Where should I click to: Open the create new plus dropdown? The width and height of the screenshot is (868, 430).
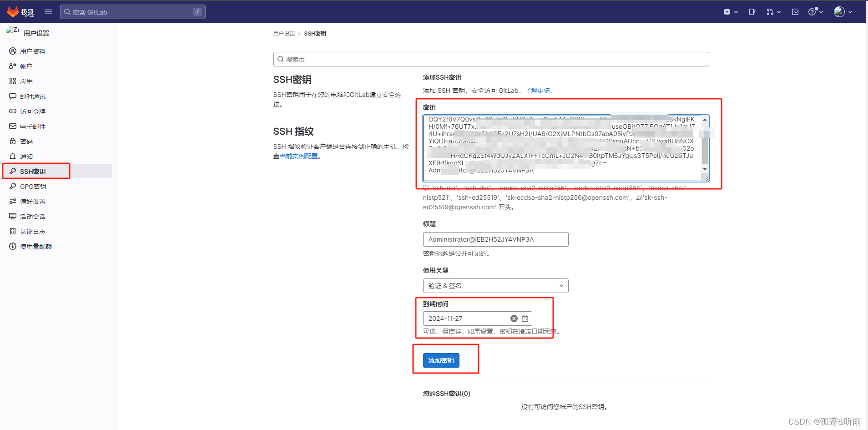[x=731, y=12]
